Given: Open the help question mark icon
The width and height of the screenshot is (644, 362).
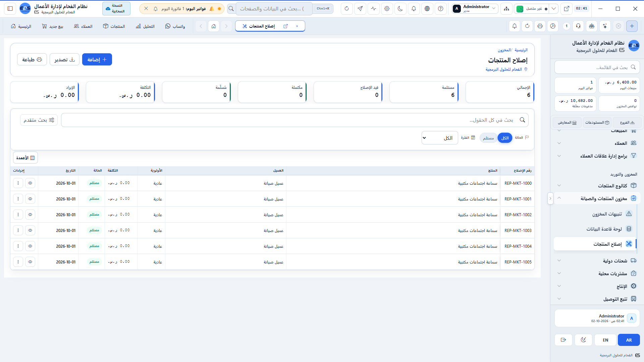Looking at the screenshot, I should coord(441,9).
